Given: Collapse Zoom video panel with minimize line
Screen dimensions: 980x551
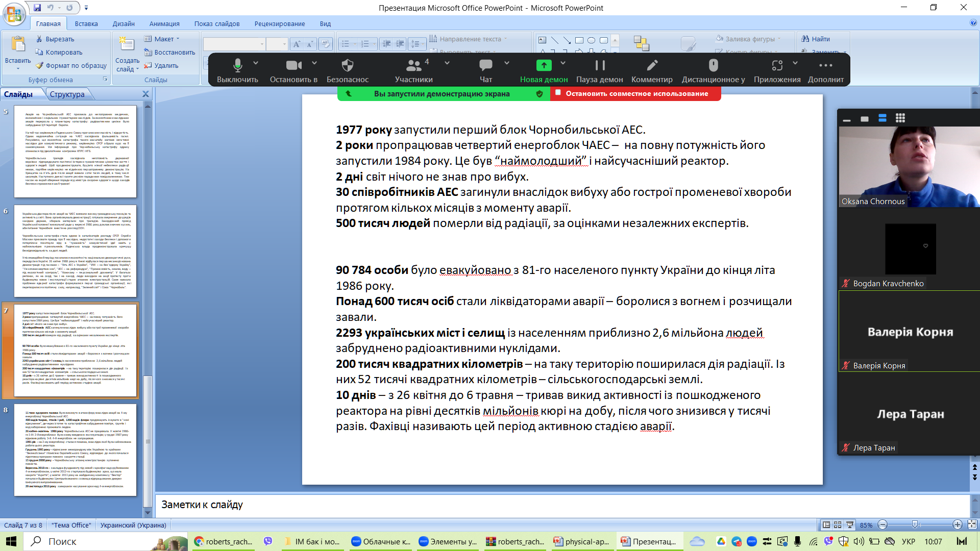Looking at the screenshot, I should (847, 120).
